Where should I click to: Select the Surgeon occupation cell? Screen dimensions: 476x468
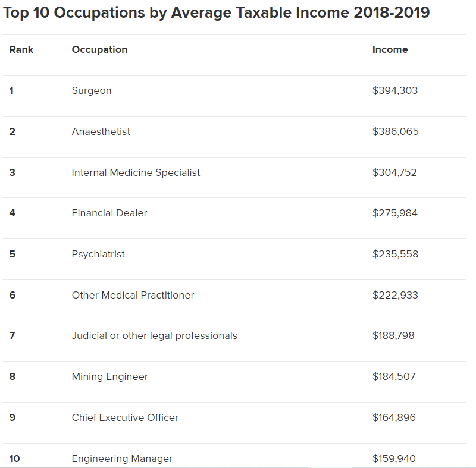coord(92,91)
